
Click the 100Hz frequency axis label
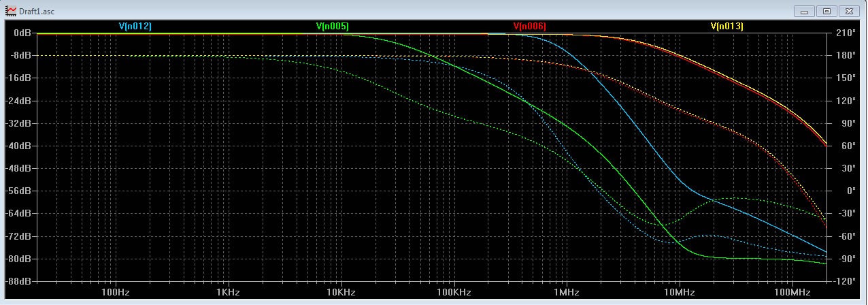(x=115, y=293)
